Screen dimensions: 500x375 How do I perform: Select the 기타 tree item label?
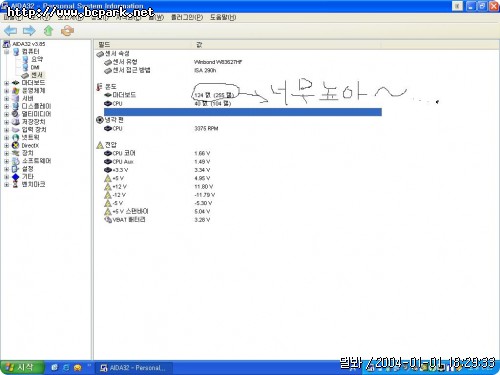(x=28, y=177)
